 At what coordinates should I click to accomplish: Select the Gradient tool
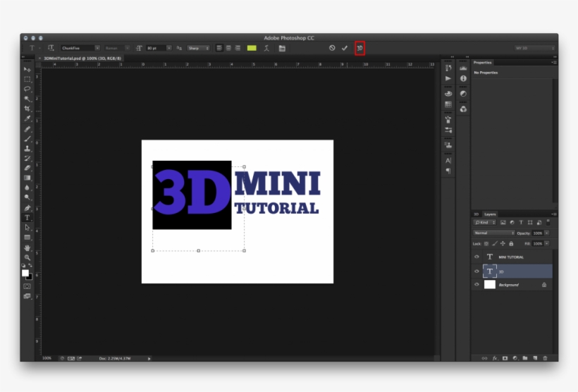click(27, 178)
